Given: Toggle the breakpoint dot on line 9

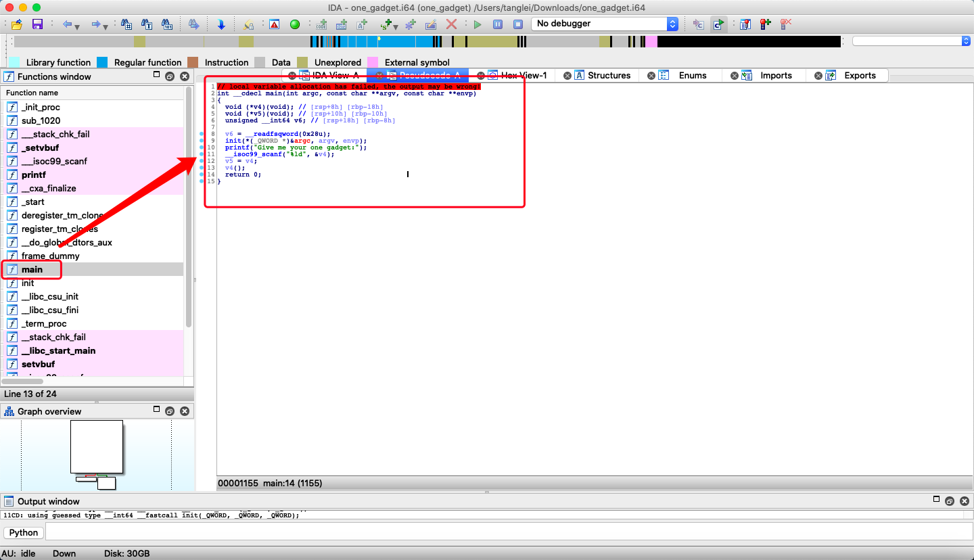Looking at the screenshot, I should pyautogui.click(x=202, y=141).
